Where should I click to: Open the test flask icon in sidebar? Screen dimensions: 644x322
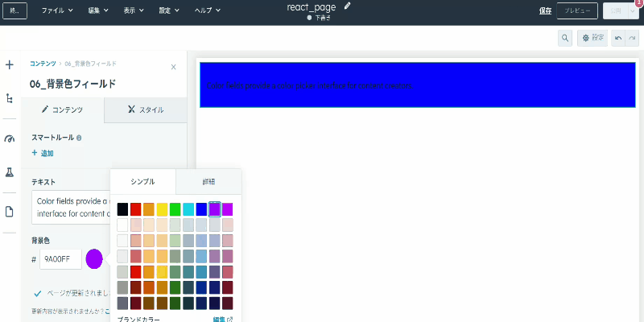pos(9,172)
